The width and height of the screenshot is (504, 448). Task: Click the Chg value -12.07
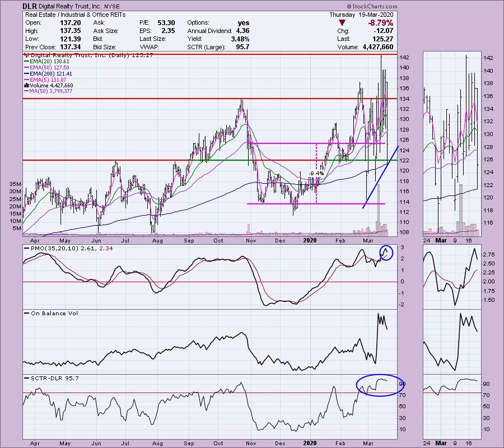click(383, 31)
